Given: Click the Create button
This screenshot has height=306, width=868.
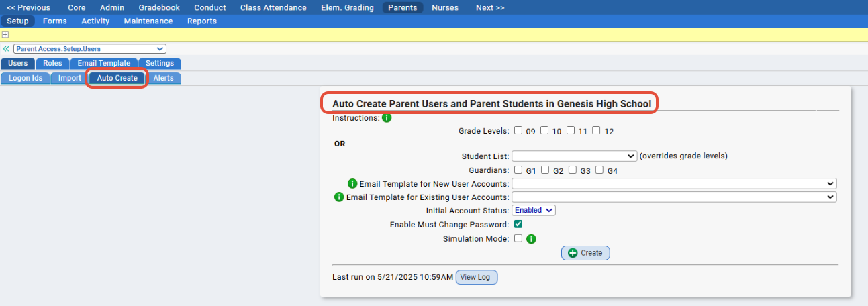Looking at the screenshot, I should click(x=585, y=253).
